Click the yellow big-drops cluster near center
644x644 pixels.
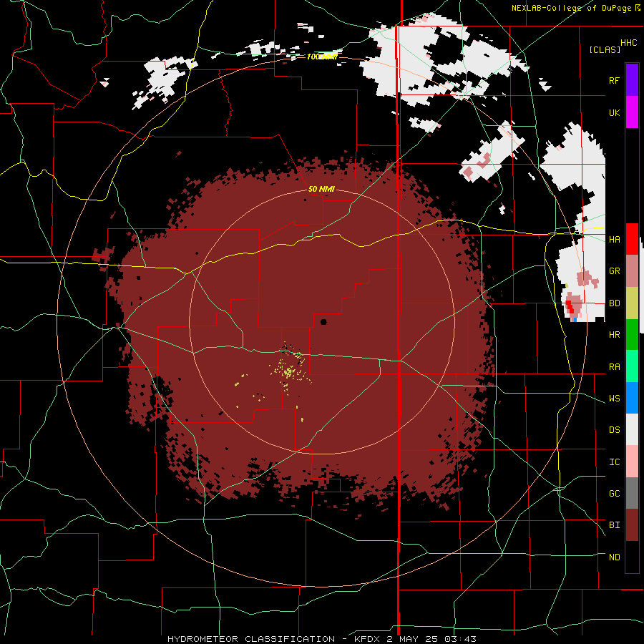pyautogui.click(x=290, y=371)
